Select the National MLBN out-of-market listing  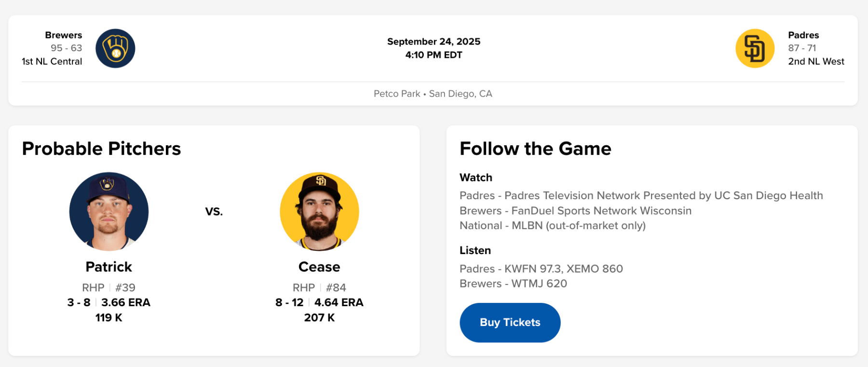[x=552, y=226]
